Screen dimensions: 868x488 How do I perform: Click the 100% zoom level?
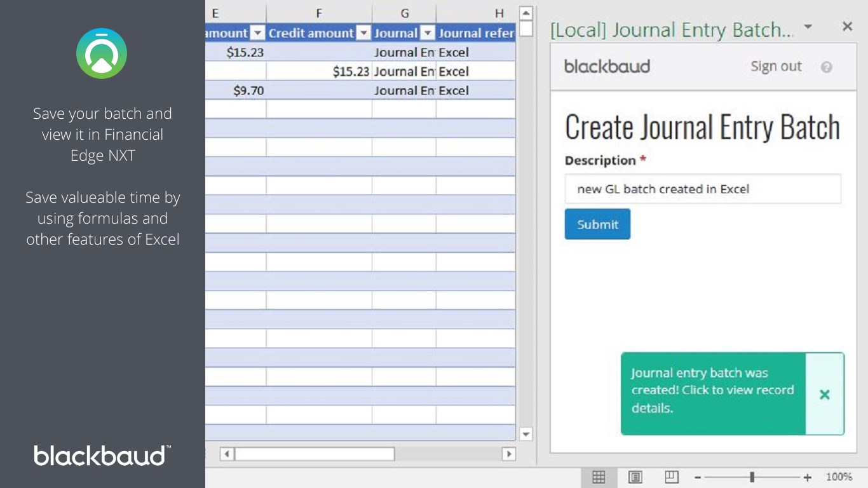pos(839,477)
